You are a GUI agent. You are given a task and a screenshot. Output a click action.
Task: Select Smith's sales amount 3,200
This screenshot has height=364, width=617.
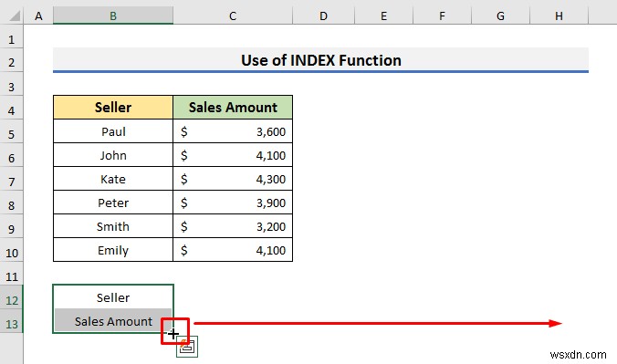[x=233, y=226]
